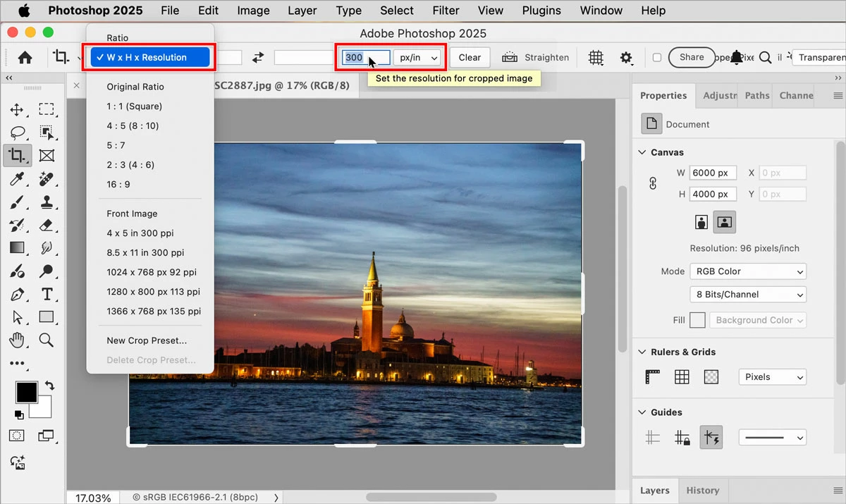
Task: Open the Apple menu
Action: [24, 11]
